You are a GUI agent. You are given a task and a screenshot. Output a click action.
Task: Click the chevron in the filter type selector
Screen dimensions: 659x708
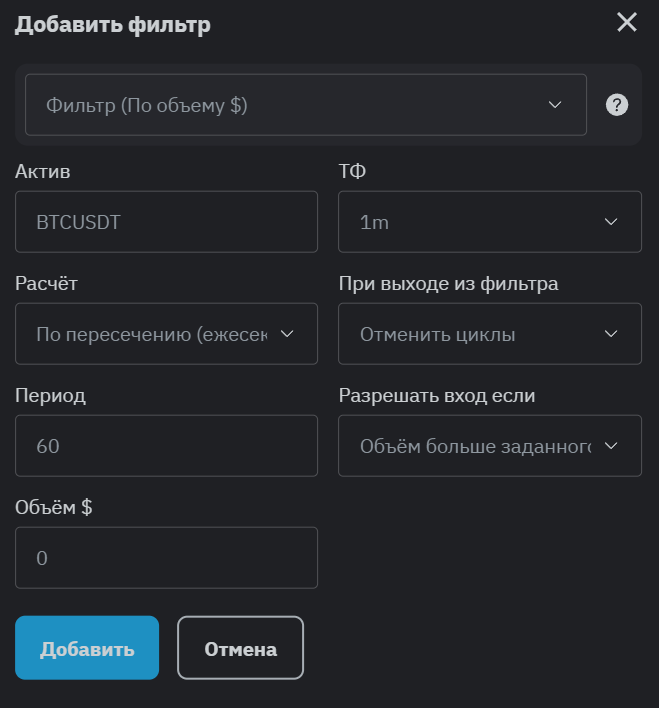(x=556, y=105)
